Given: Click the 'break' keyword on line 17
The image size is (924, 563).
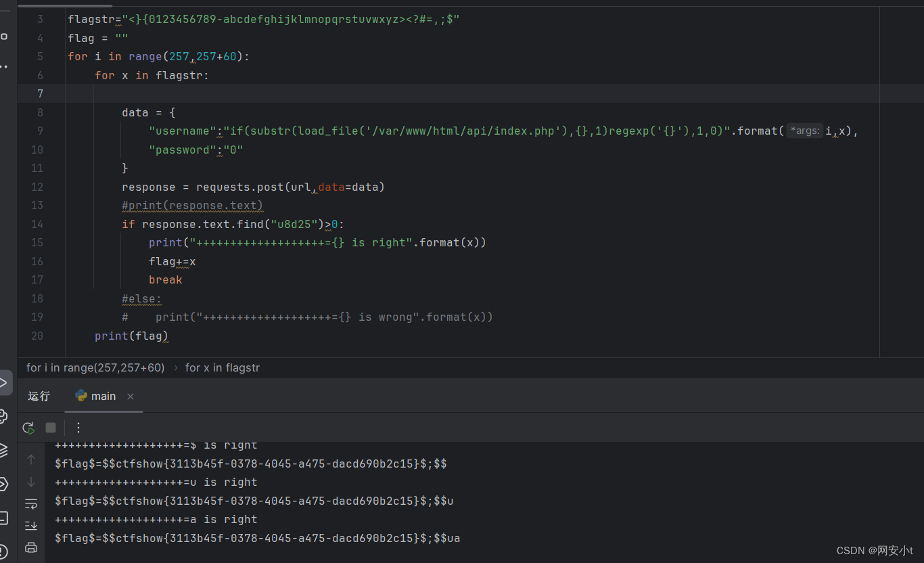Looking at the screenshot, I should [x=166, y=279].
